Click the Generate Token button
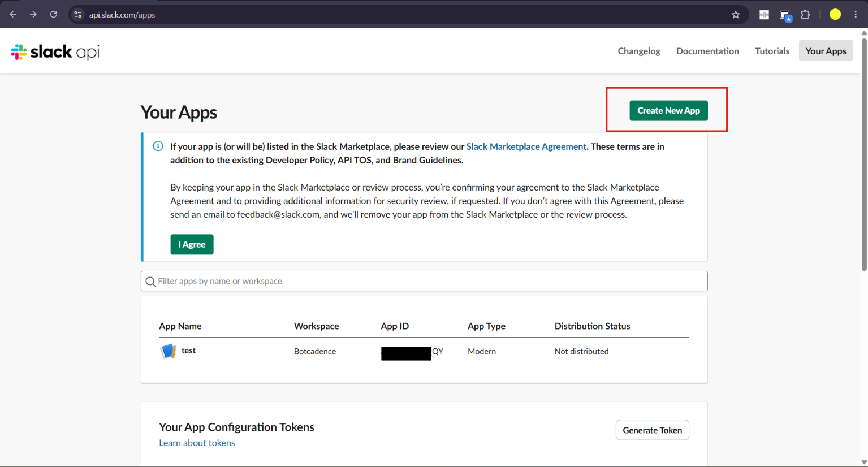Screen dimensions: 868x467 tap(652, 430)
